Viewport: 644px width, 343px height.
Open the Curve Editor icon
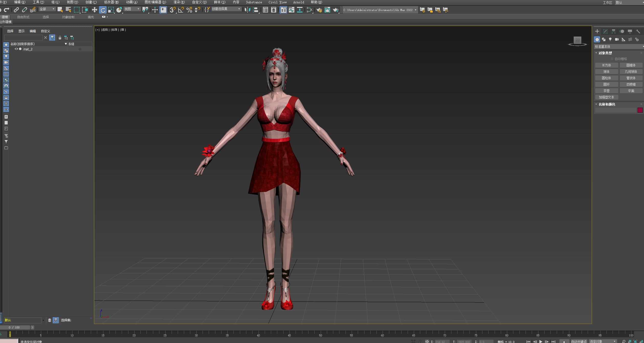(x=292, y=10)
